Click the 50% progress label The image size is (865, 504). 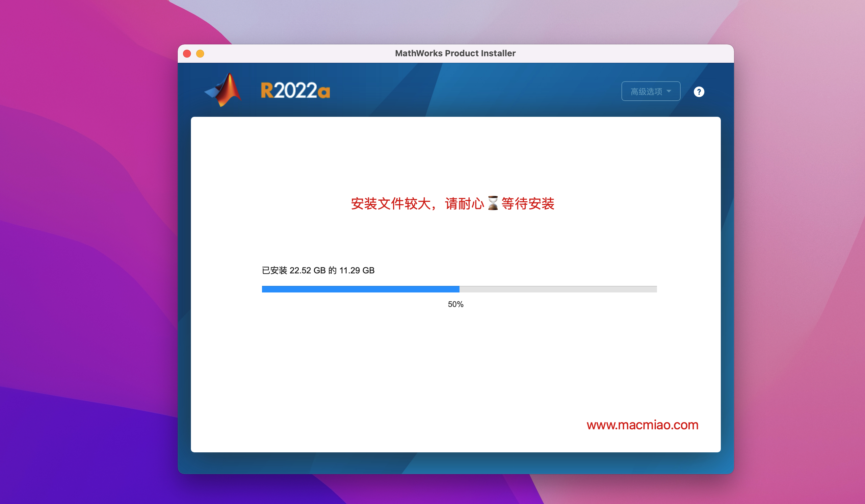pos(455,304)
